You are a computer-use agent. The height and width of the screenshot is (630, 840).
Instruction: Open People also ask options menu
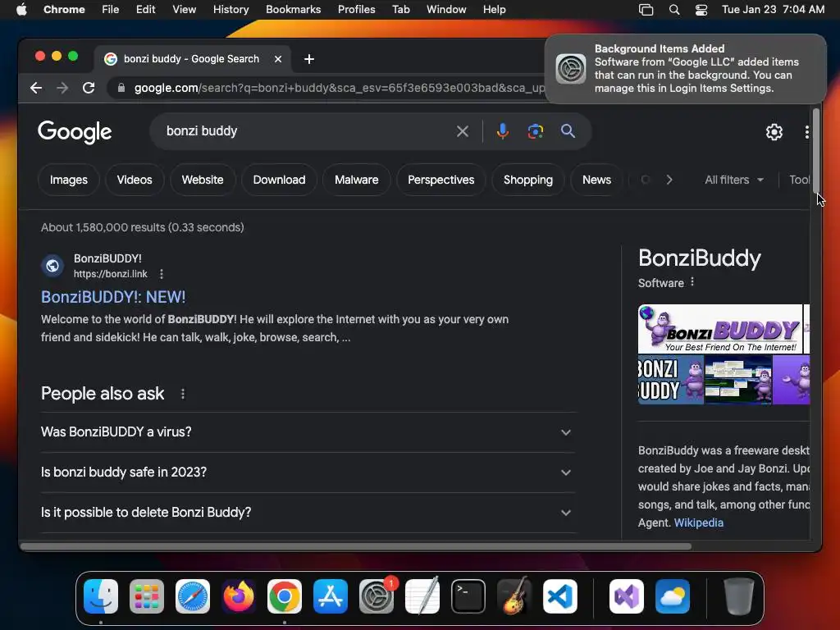[x=183, y=394]
